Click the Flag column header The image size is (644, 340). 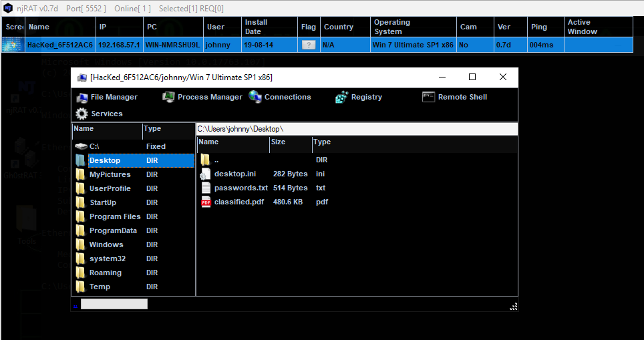(x=309, y=27)
